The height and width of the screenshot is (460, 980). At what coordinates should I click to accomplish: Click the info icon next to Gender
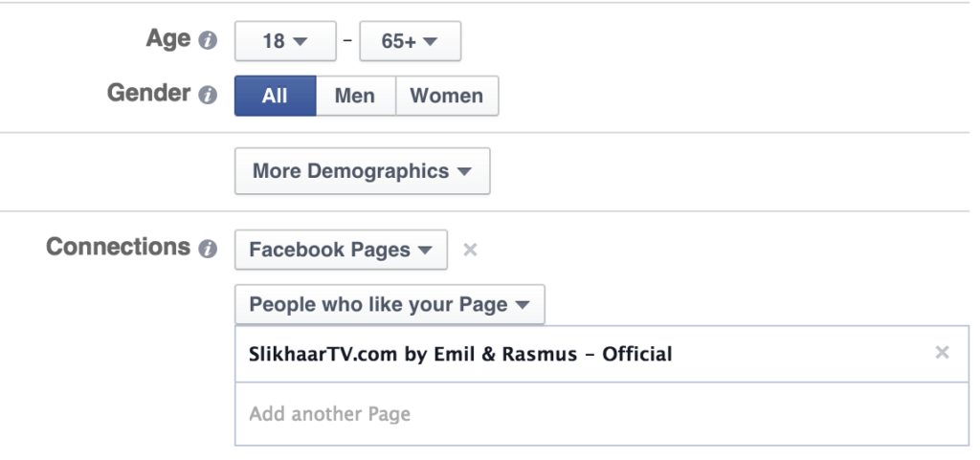pyautogui.click(x=208, y=96)
